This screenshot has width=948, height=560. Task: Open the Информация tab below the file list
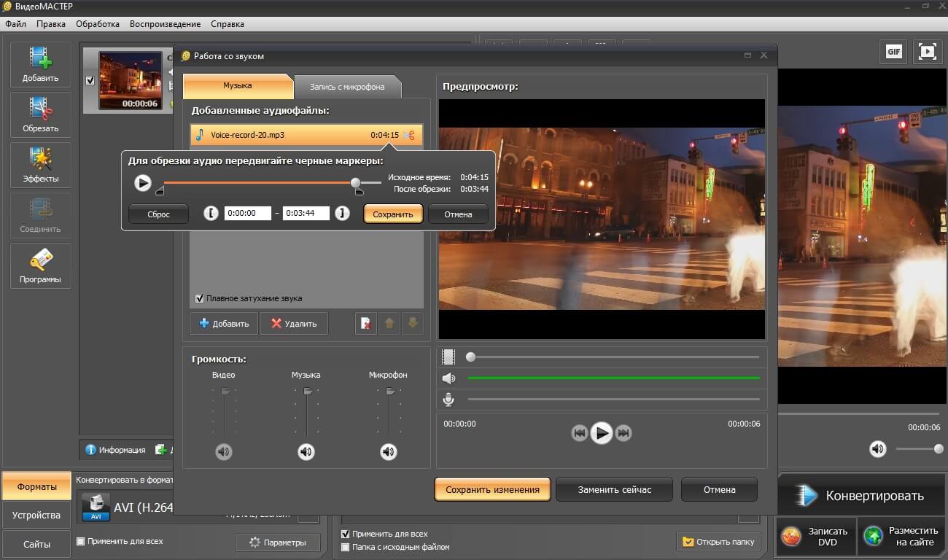pyautogui.click(x=115, y=450)
